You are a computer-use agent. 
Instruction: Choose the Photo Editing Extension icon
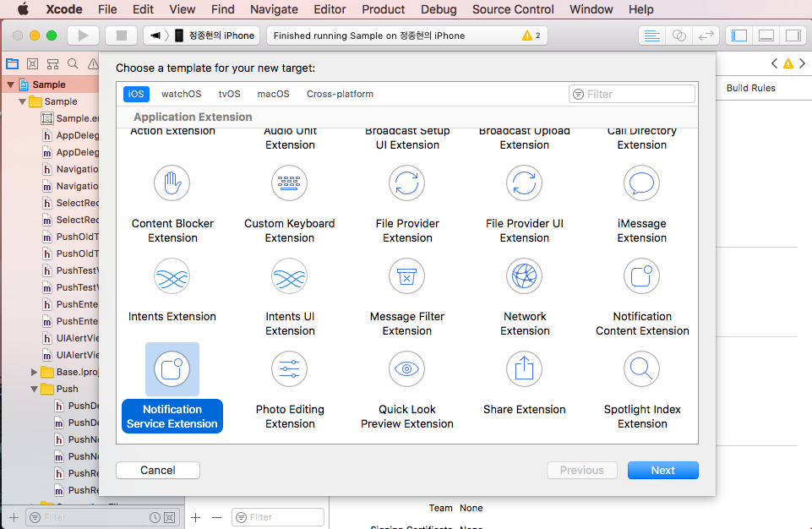coord(290,369)
